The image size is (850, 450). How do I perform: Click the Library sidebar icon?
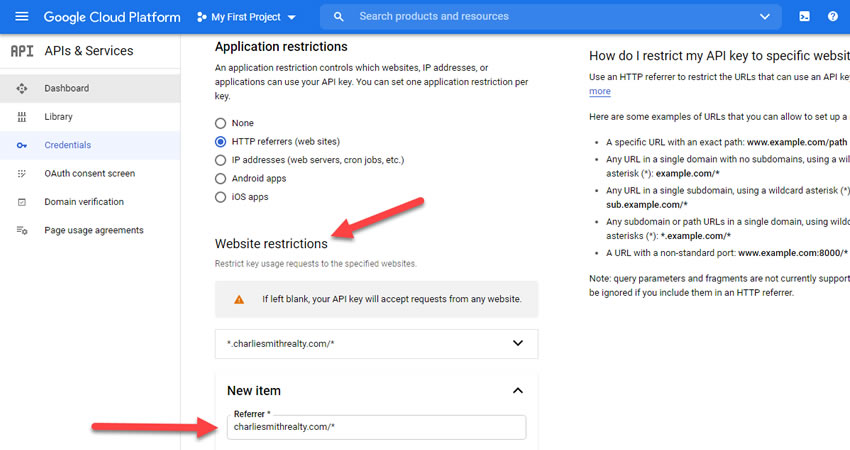[22, 117]
